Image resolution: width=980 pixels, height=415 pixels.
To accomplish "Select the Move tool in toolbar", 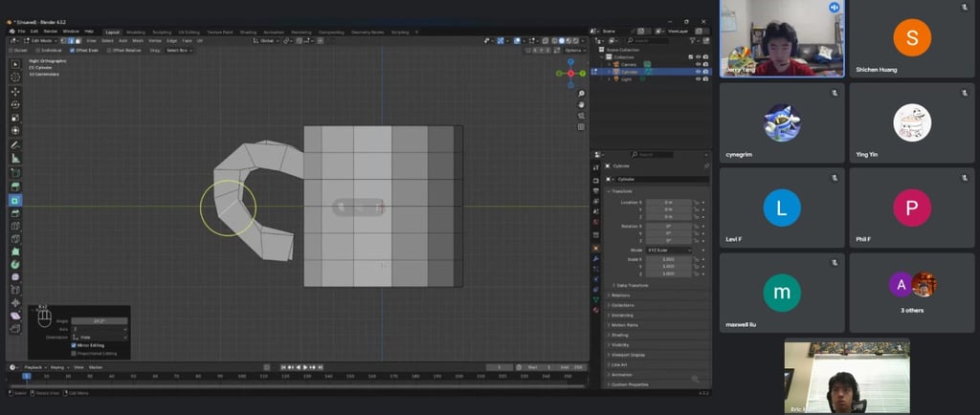I will (15, 91).
